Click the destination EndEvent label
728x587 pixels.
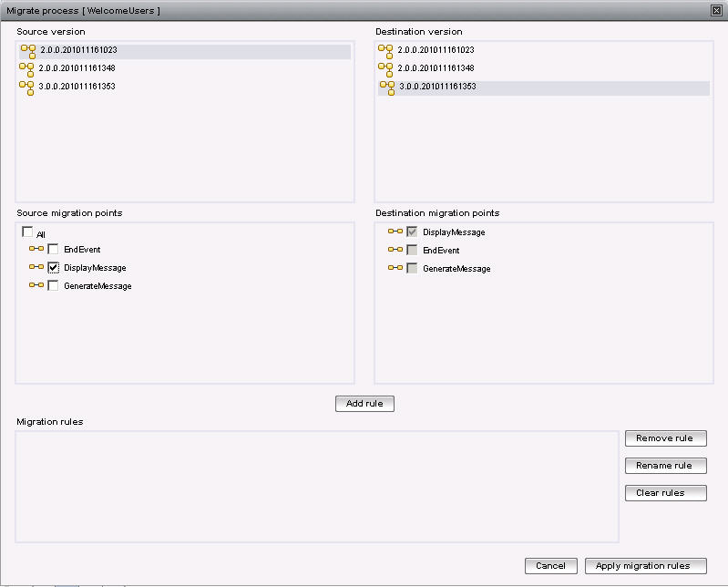point(441,251)
